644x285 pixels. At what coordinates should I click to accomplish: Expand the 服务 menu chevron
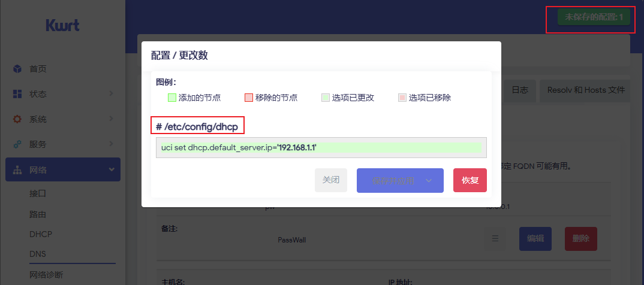(111, 144)
